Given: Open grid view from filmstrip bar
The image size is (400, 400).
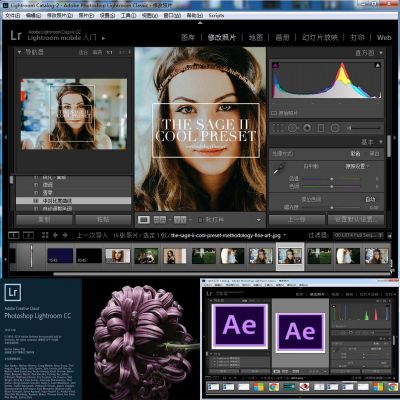Looking at the screenshot, I should (45, 235).
